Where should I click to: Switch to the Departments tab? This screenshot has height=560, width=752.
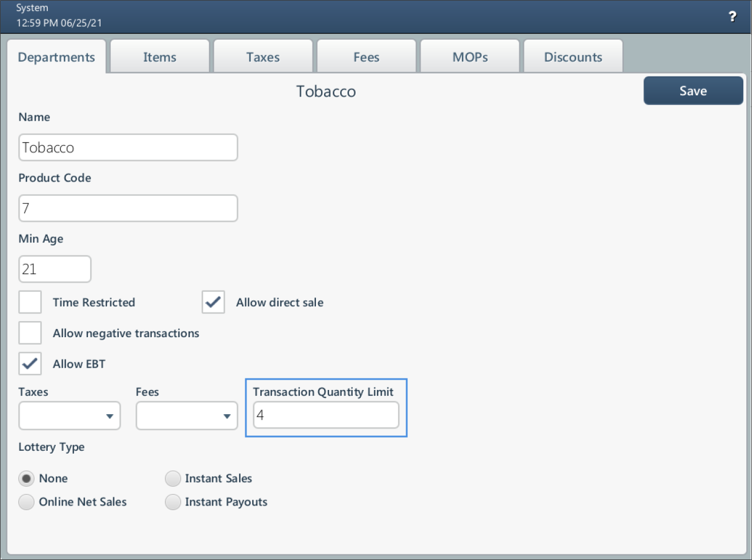[56, 56]
